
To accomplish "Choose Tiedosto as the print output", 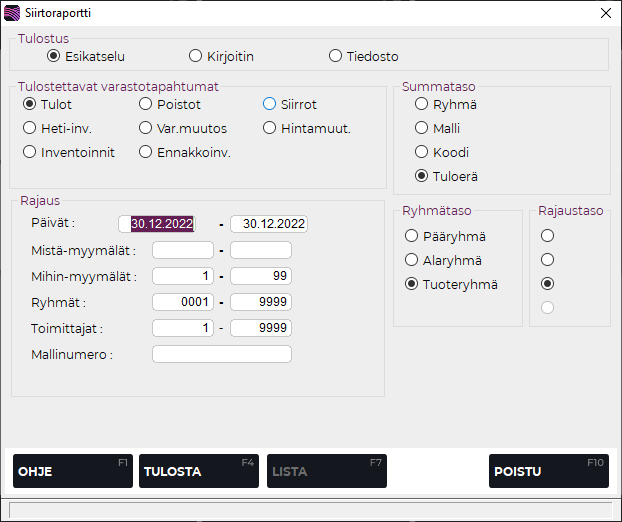I will [x=336, y=56].
